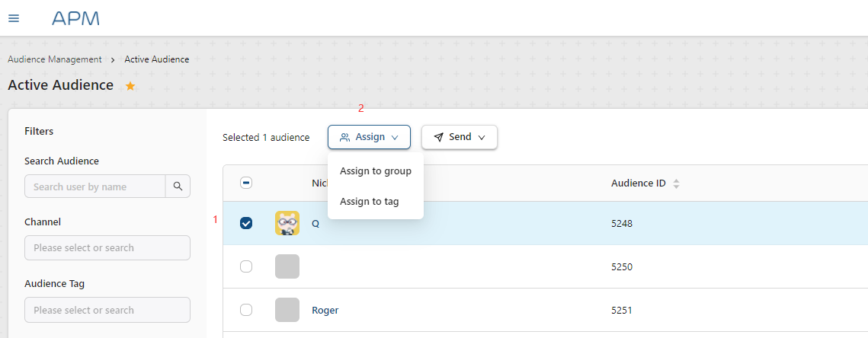Select Roger's row checkbox

[x=246, y=310]
